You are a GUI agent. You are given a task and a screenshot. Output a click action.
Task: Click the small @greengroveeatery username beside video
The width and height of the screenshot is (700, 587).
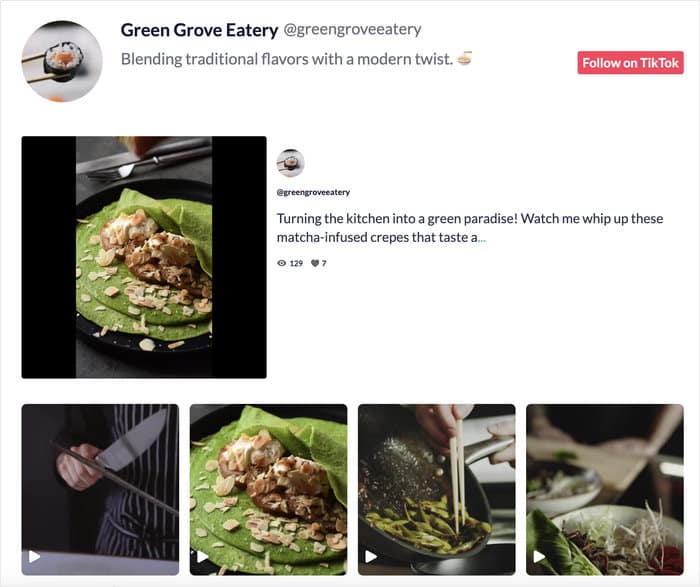click(313, 192)
